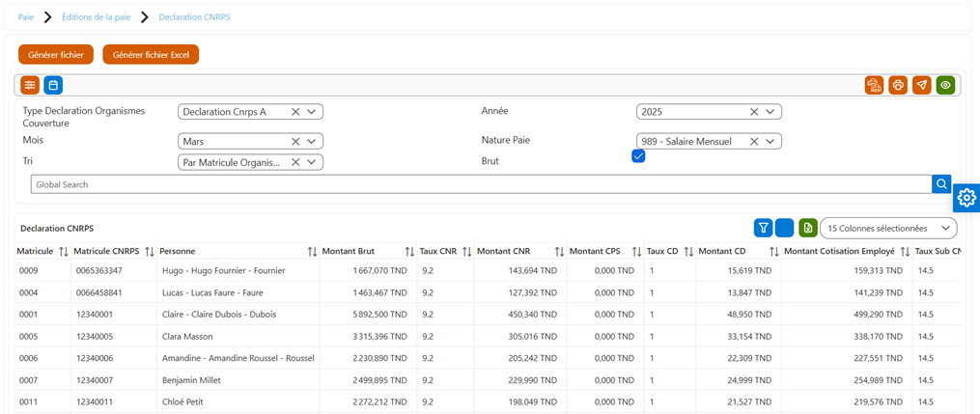The image size is (980, 414).
Task: Click the orange print-all documents icon
Action: (874, 85)
